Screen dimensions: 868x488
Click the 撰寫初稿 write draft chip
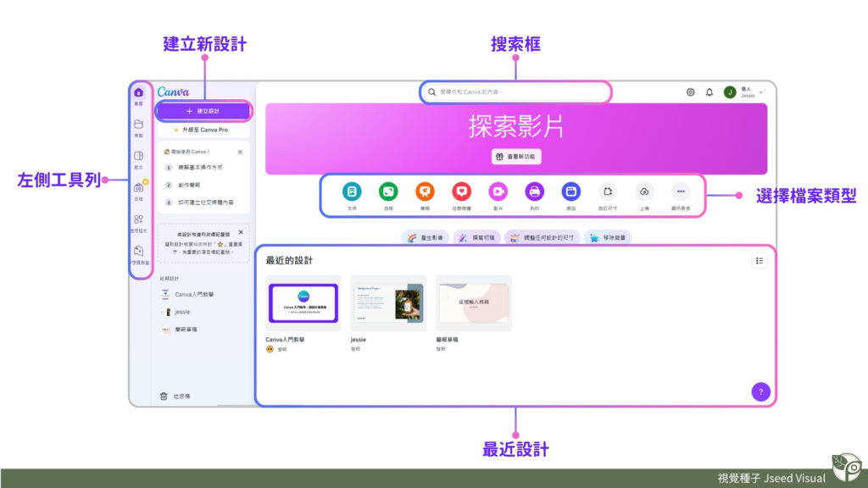(476, 238)
